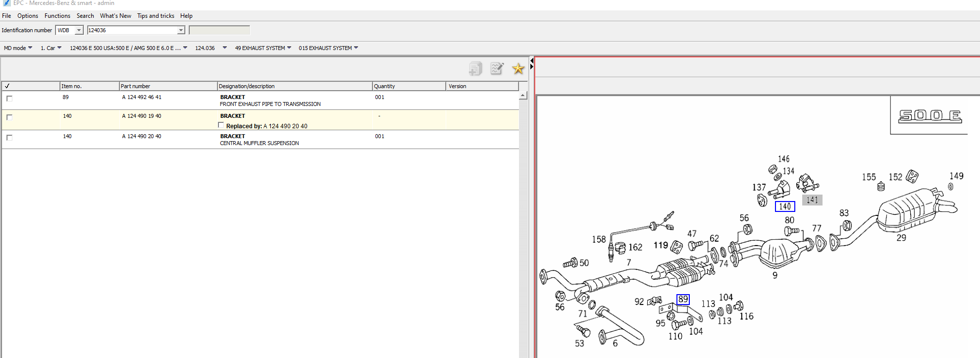980x358 pixels.
Task: Expand the 124036 identification number dropdown
Action: (181, 30)
